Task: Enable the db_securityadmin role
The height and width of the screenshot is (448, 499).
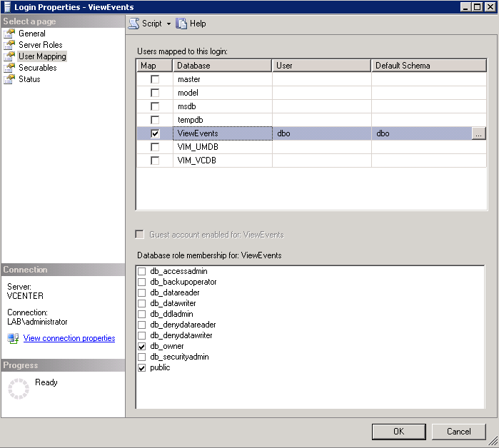Action: point(141,357)
